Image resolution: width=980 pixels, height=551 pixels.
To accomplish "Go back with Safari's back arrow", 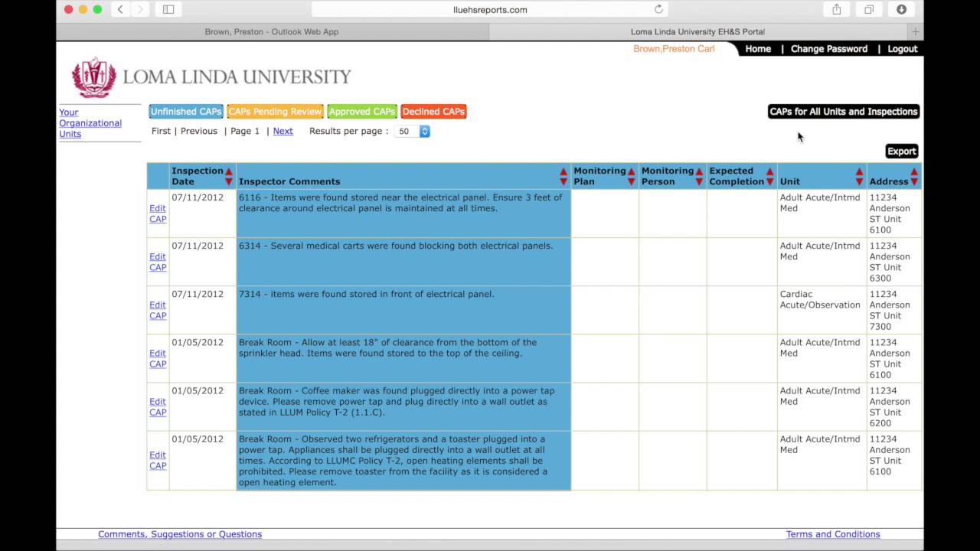I will point(120,9).
